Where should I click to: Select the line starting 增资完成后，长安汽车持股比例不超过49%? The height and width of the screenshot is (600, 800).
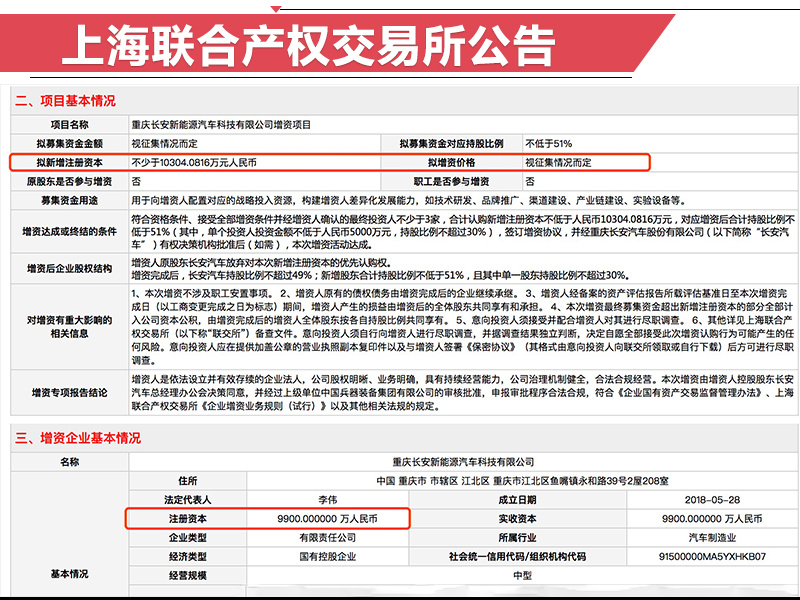[381, 276]
